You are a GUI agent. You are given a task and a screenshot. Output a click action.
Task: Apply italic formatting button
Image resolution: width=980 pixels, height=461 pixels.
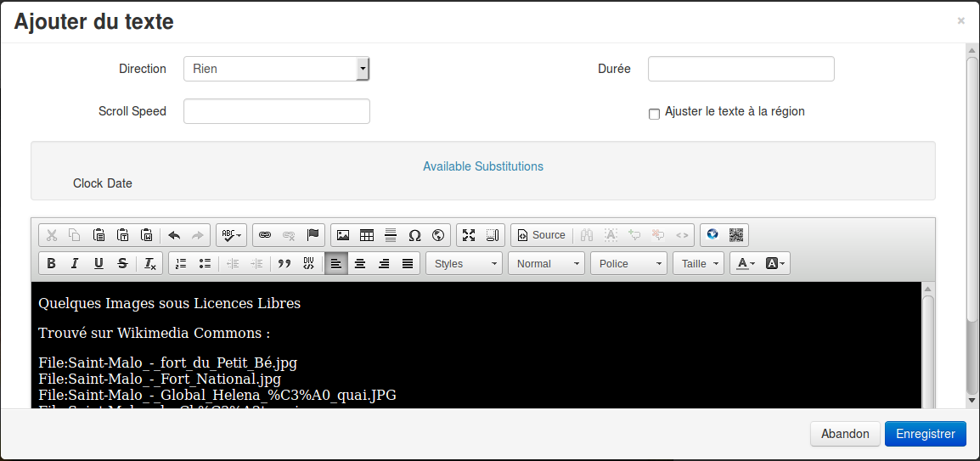[75, 263]
